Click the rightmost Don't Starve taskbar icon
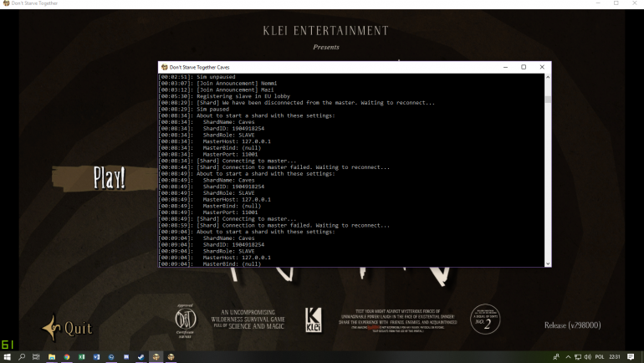The image size is (644, 363). 171,357
